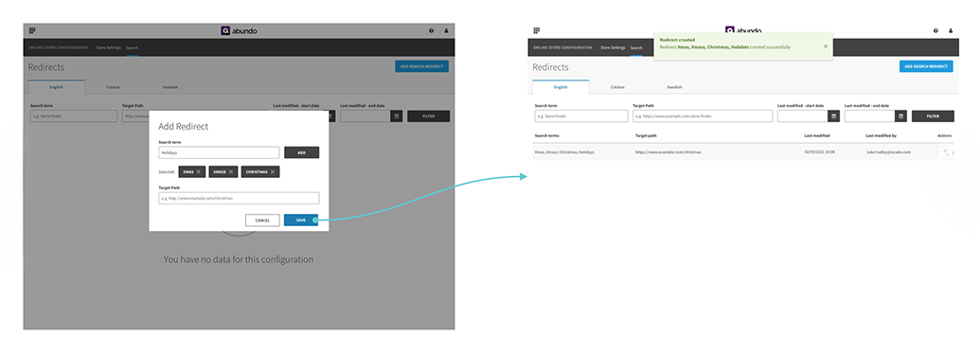Click Filter button behind Add Redirect dialog
Image resolution: width=980 pixels, height=353 pixels.
[429, 116]
